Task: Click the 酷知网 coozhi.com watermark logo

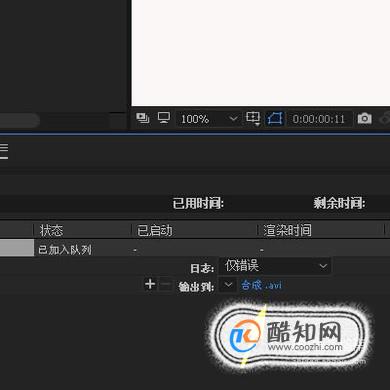Action: click(289, 336)
